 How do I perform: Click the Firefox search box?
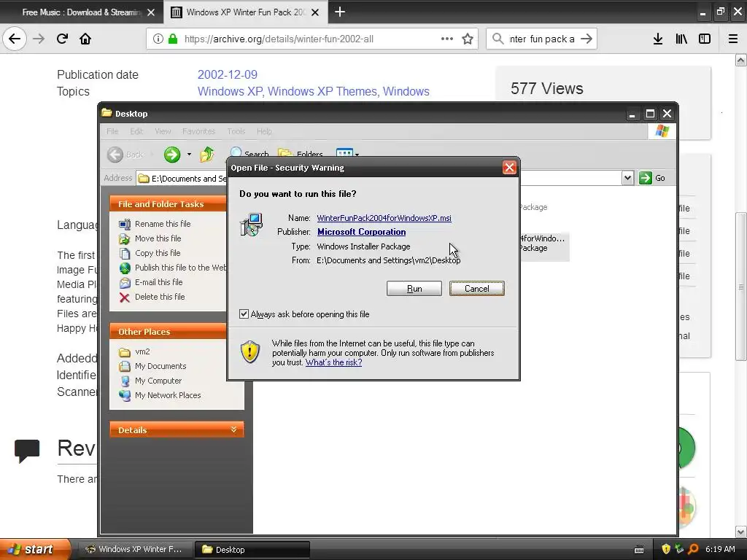point(541,39)
